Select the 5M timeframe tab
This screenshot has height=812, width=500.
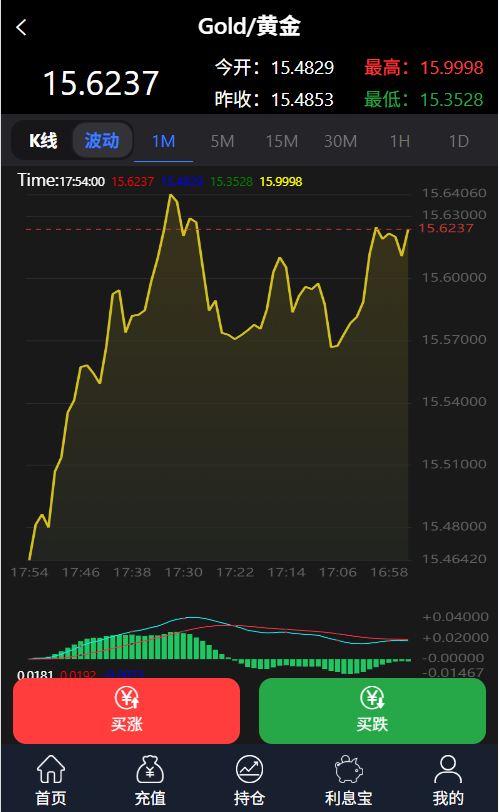(223, 141)
